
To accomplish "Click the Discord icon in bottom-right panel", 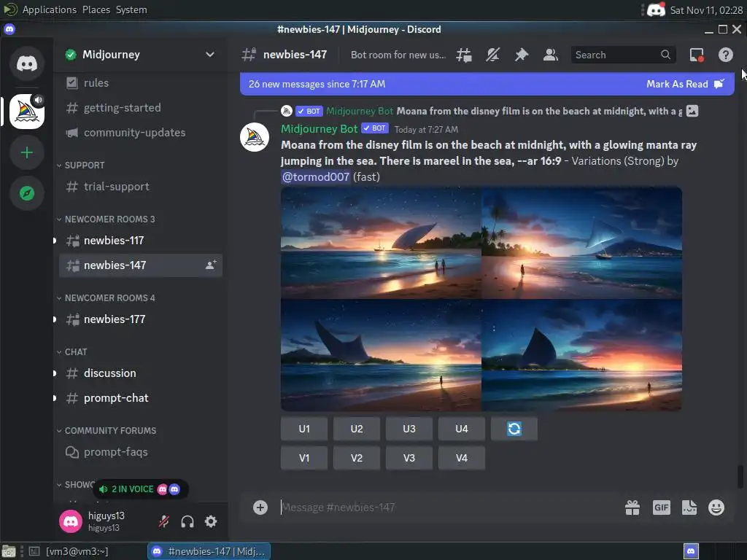I will pyautogui.click(x=691, y=551).
